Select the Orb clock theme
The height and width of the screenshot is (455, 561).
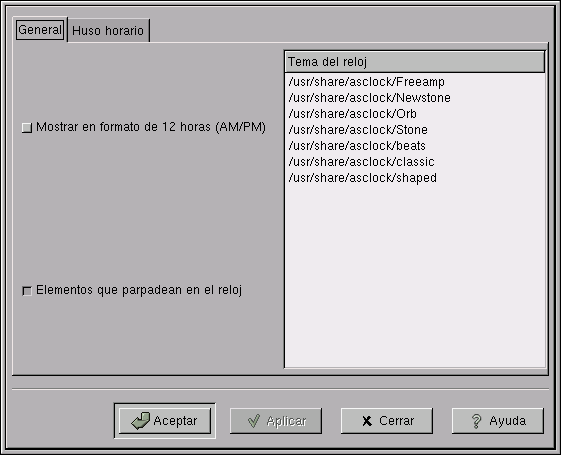point(415,114)
